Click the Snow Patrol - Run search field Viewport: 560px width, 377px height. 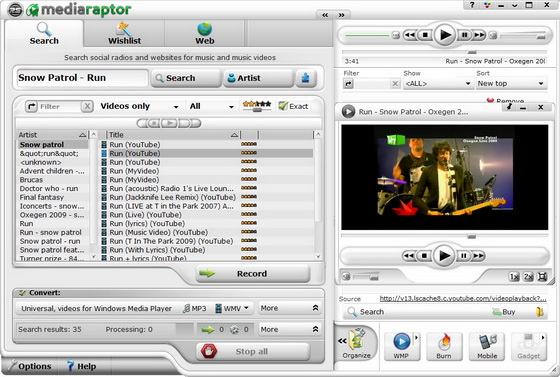pyautogui.click(x=82, y=78)
